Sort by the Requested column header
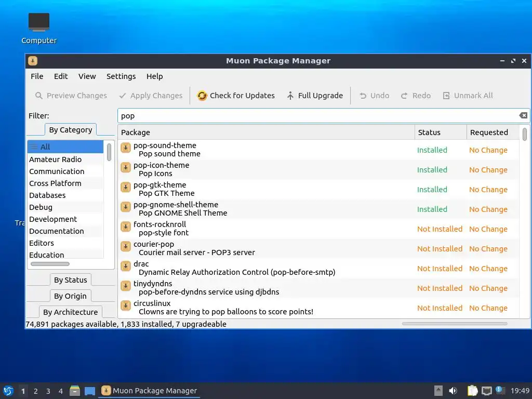This screenshot has width=532, height=399. point(493,132)
